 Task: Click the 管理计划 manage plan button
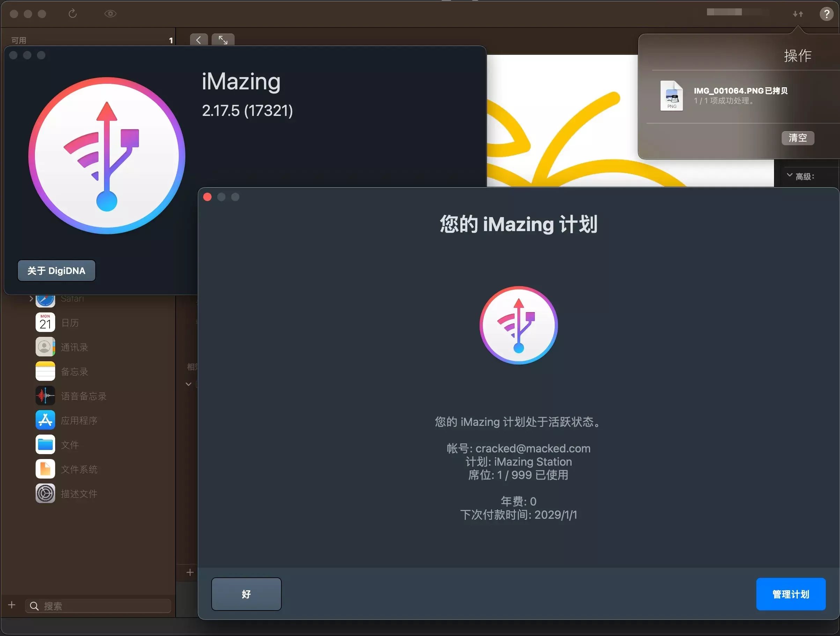(x=790, y=594)
